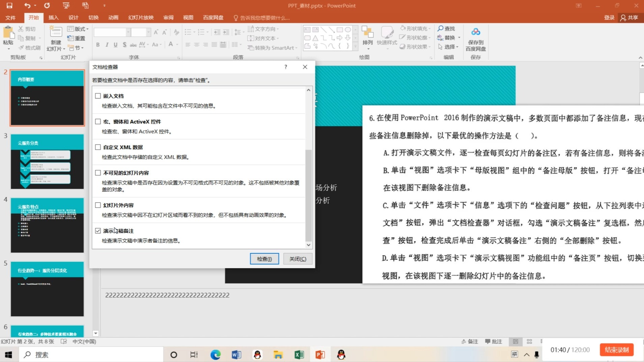Click the Save to Baidu Netdisk icon
Image resolution: width=644 pixels, height=362 pixels.
pyautogui.click(x=476, y=37)
